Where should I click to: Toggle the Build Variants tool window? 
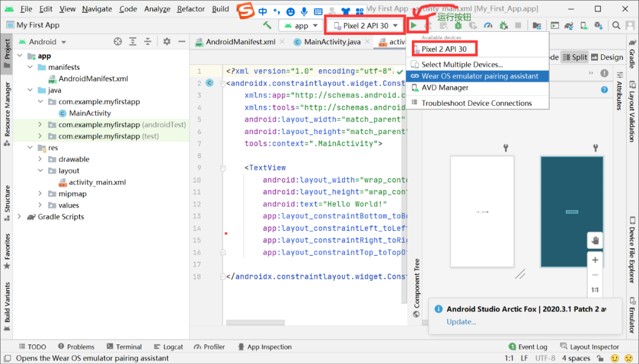tap(7, 307)
